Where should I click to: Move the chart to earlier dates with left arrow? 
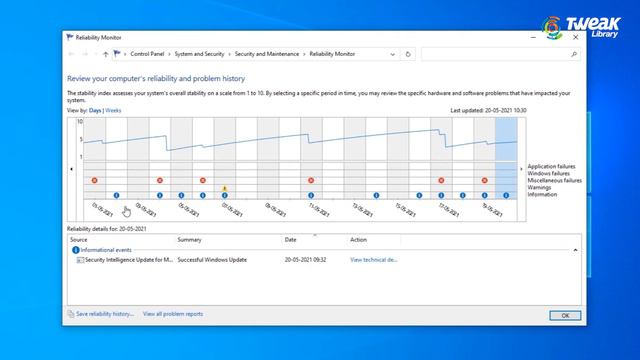72,169
